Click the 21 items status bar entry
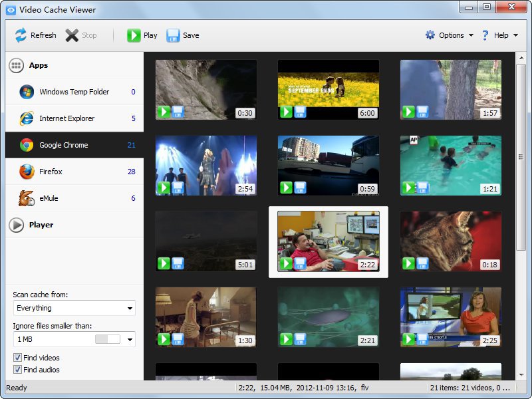The width and height of the screenshot is (532, 399). point(469,388)
